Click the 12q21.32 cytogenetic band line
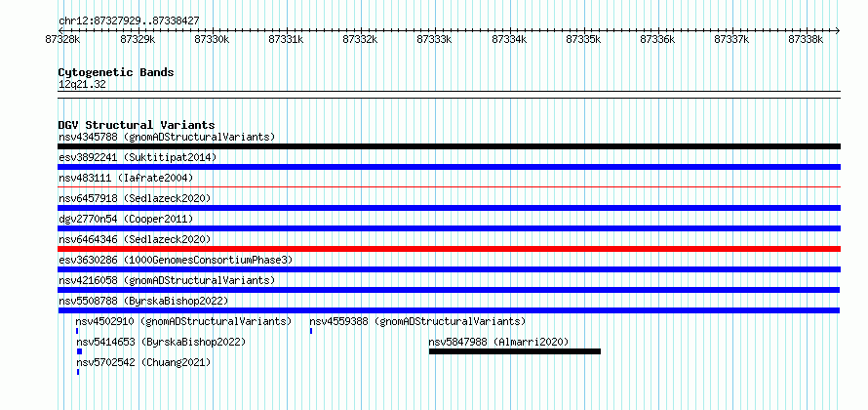 pos(449,95)
